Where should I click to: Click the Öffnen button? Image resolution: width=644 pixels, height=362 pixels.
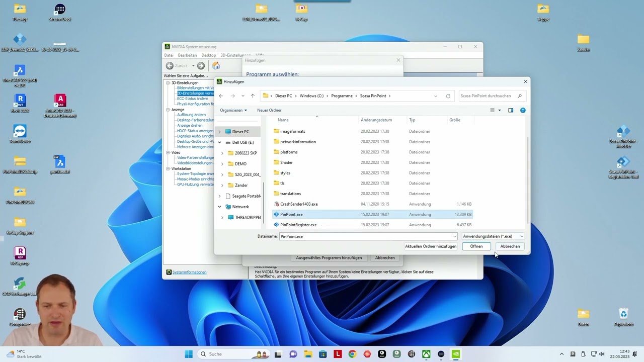pyautogui.click(x=476, y=246)
